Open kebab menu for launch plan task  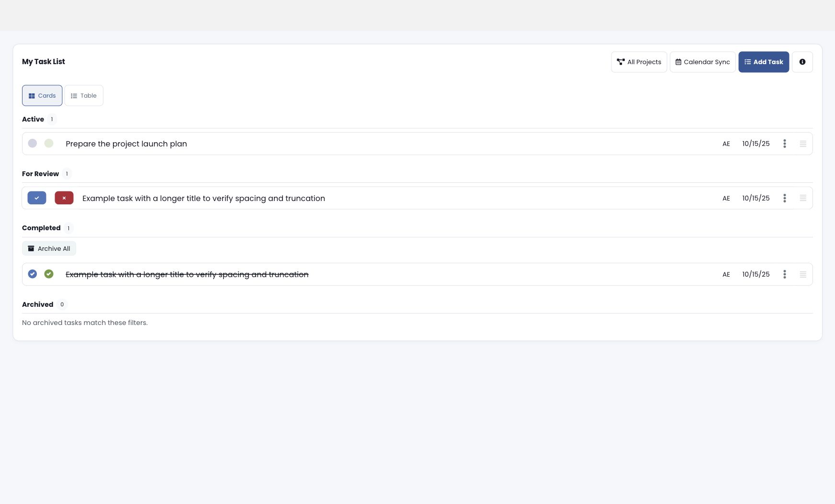tap(784, 144)
